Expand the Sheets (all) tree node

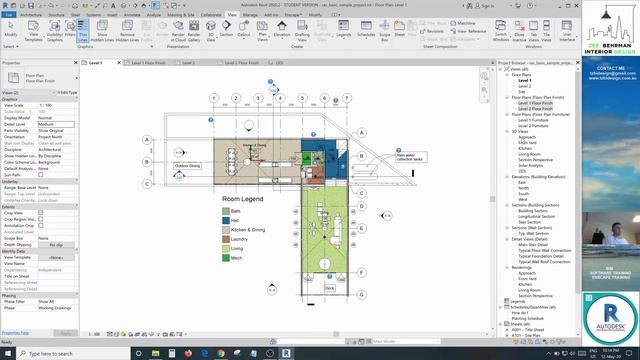click(x=501, y=324)
